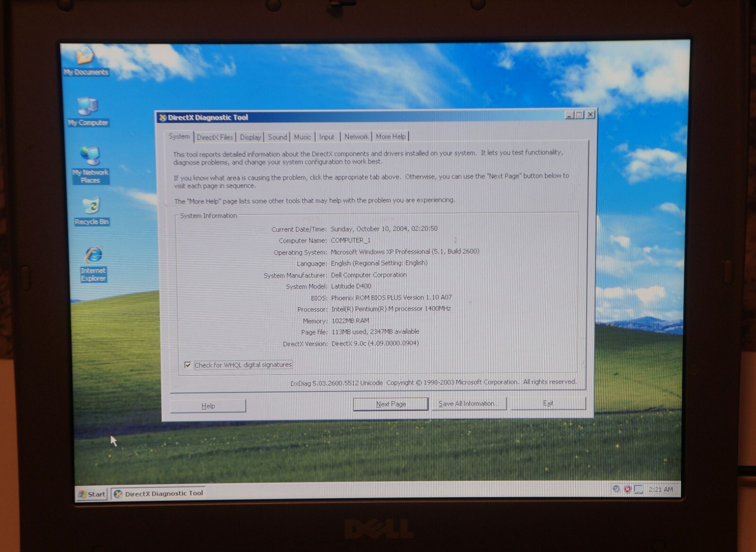Open the My Documents desktop icon
The height and width of the screenshot is (552, 756).
(x=86, y=60)
